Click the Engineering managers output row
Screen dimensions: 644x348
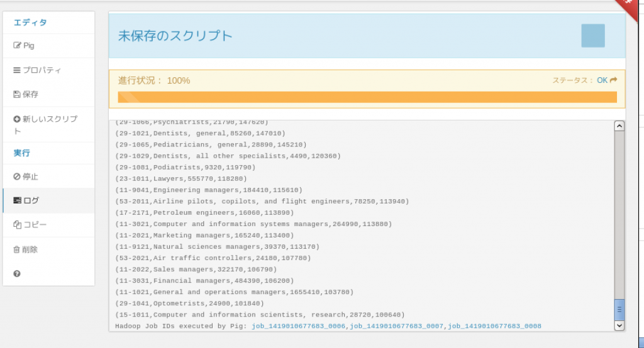[x=209, y=190]
